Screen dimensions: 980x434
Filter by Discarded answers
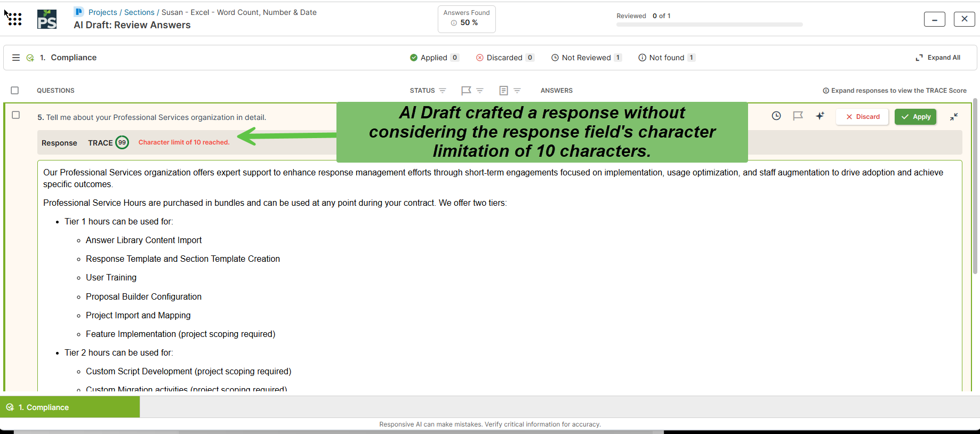505,58
